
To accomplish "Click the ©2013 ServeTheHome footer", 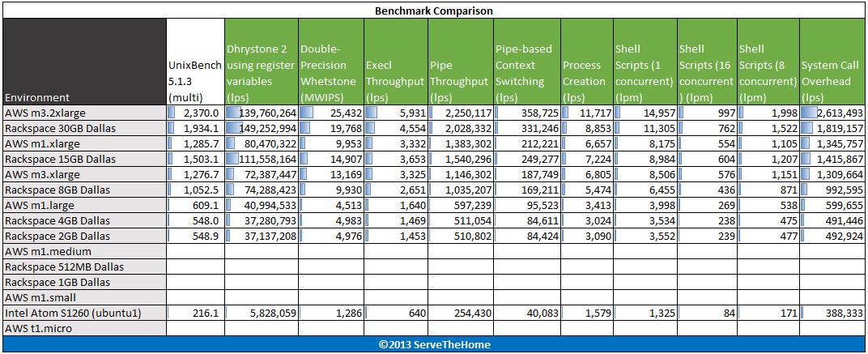I will 434,344.
